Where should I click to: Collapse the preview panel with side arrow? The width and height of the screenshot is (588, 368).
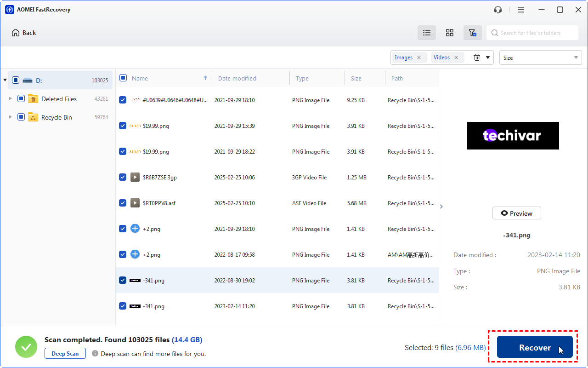(441, 207)
